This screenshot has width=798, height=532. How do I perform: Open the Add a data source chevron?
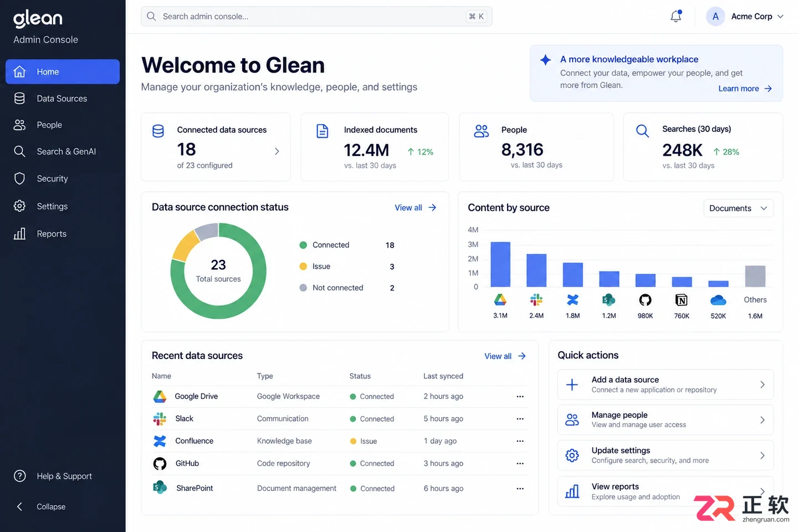763,385
